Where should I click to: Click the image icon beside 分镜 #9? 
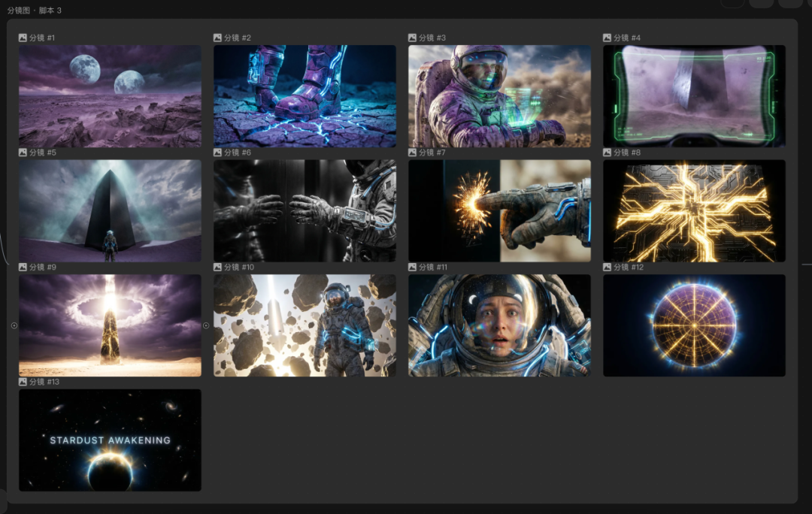click(23, 267)
